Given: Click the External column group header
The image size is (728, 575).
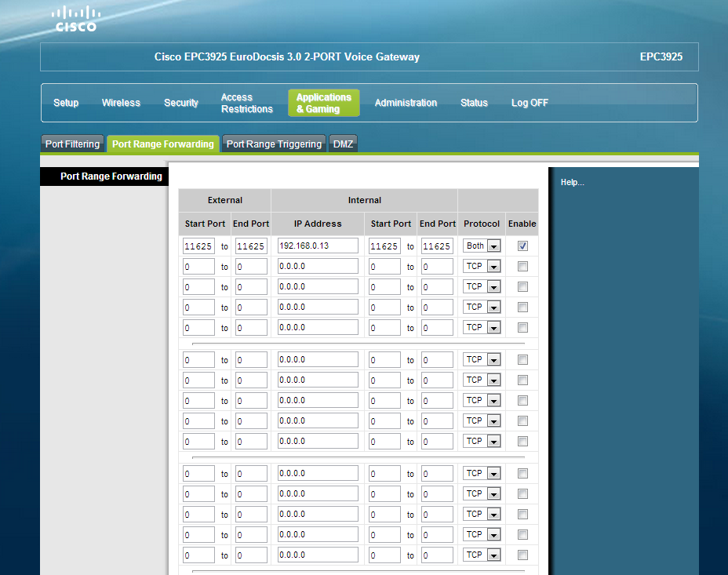Looking at the screenshot, I should (224, 200).
